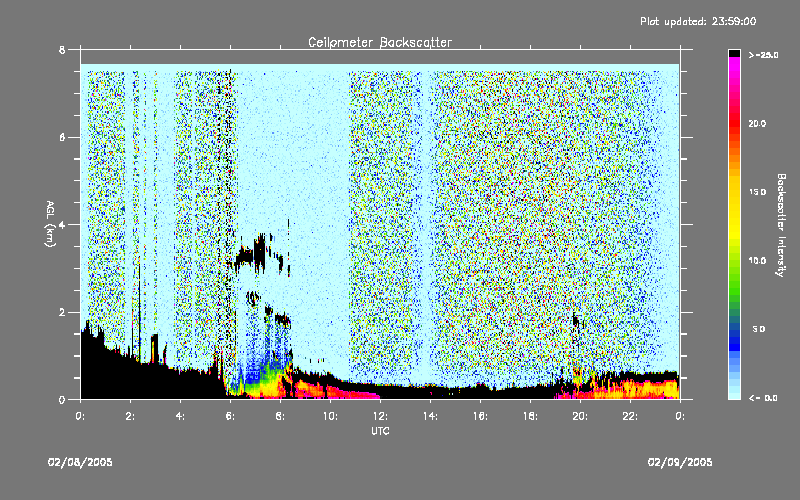Click the "0" tick on AGL axis
This screenshot has width=800, height=500.
[62, 400]
